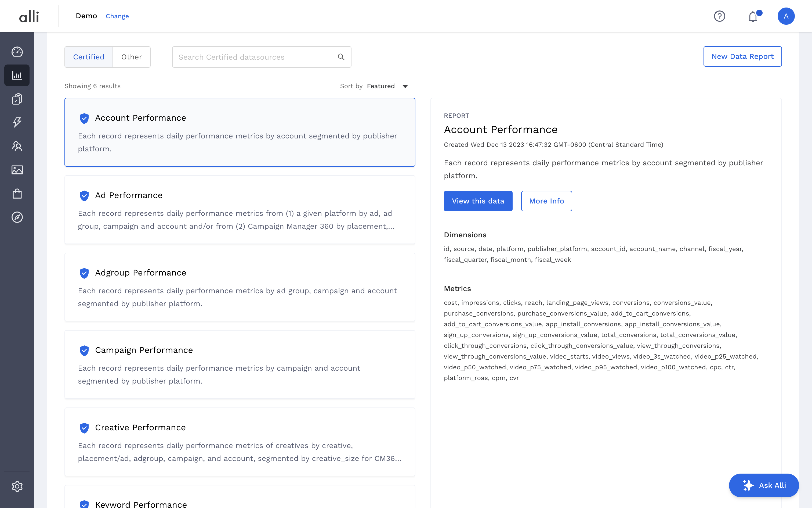The image size is (812, 508).
Task: Open the image gallery sidebar icon
Action: coord(17,170)
